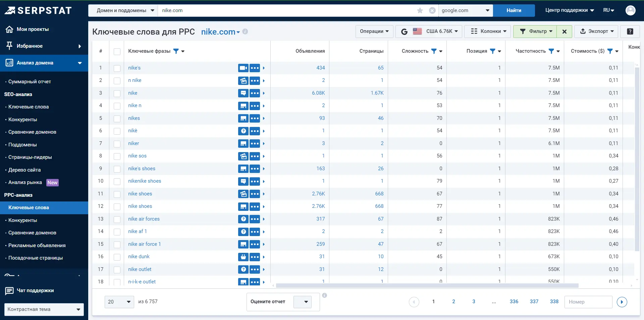Click the favorite star icon in search bar
The image size is (644, 320).
coord(420,10)
